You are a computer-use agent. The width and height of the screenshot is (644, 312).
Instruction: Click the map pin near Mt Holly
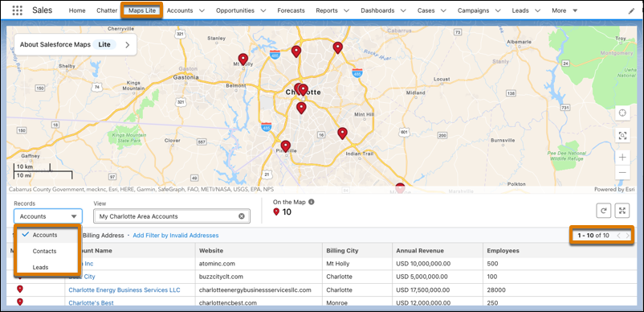[x=243, y=60]
